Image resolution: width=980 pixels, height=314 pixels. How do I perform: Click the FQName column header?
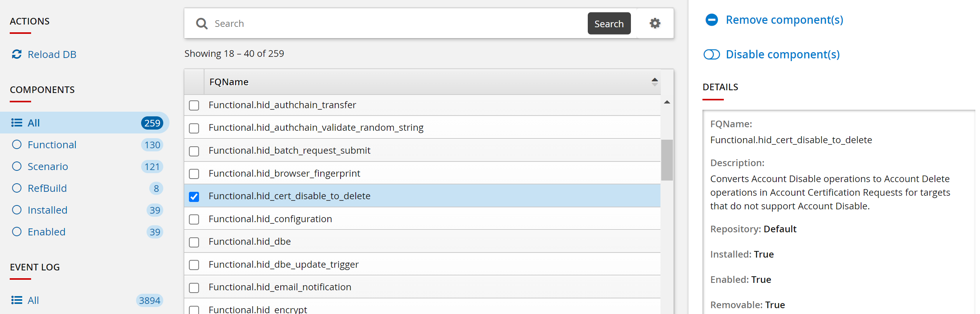point(229,82)
